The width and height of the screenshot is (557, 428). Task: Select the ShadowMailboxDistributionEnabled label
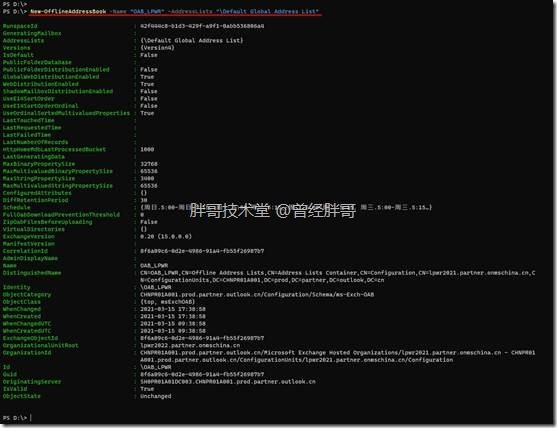(58, 91)
